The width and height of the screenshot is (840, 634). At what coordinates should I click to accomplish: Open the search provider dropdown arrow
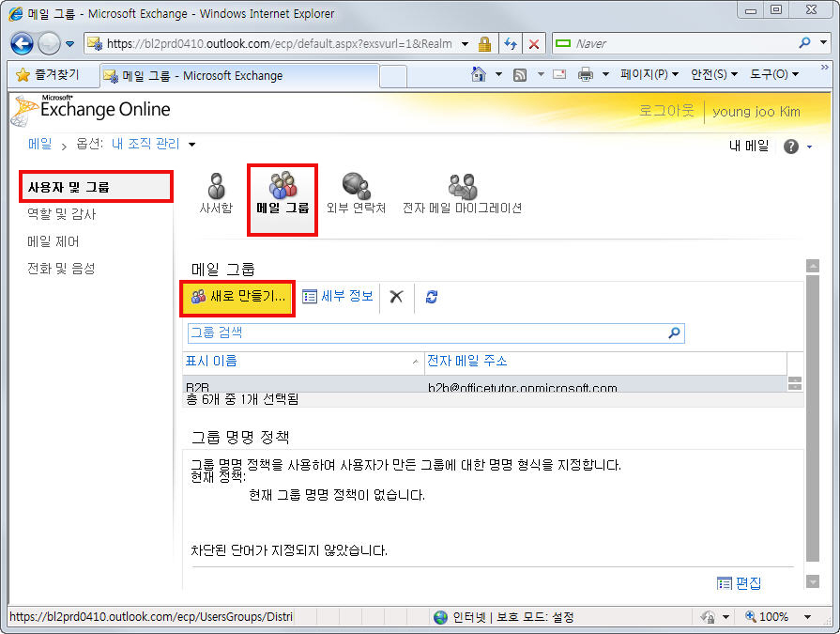[824, 42]
